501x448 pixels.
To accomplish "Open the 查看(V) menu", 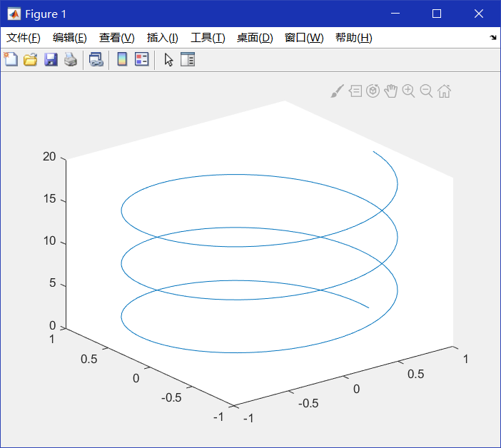I will [116, 38].
